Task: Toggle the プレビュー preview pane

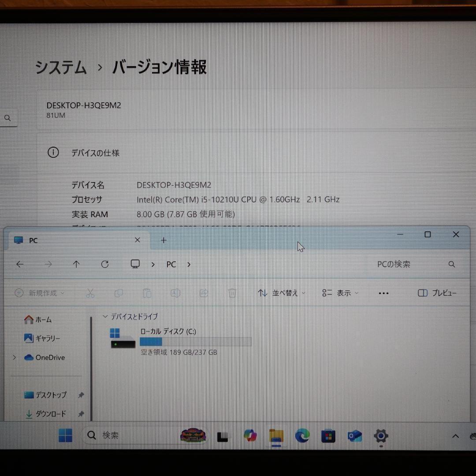Action: click(x=437, y=293)
